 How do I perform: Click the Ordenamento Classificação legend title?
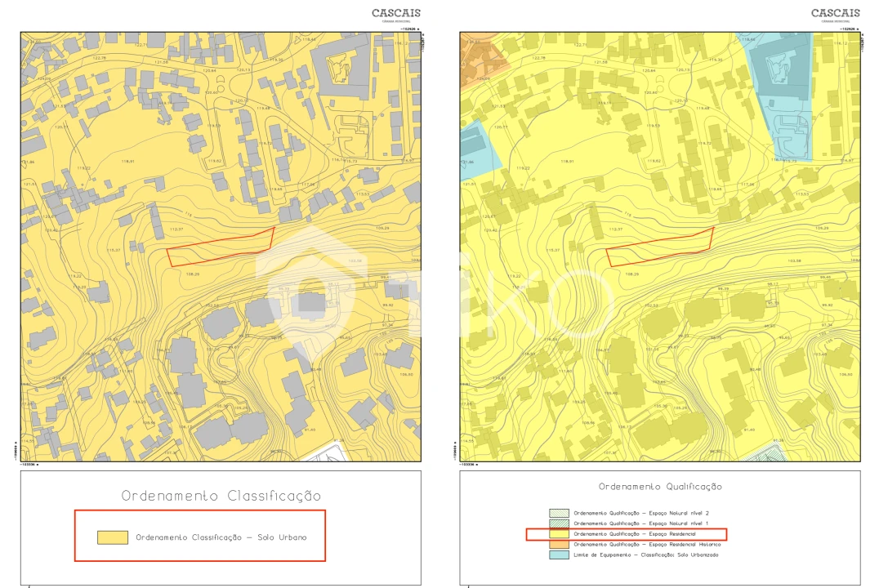[x=221, y=496]
